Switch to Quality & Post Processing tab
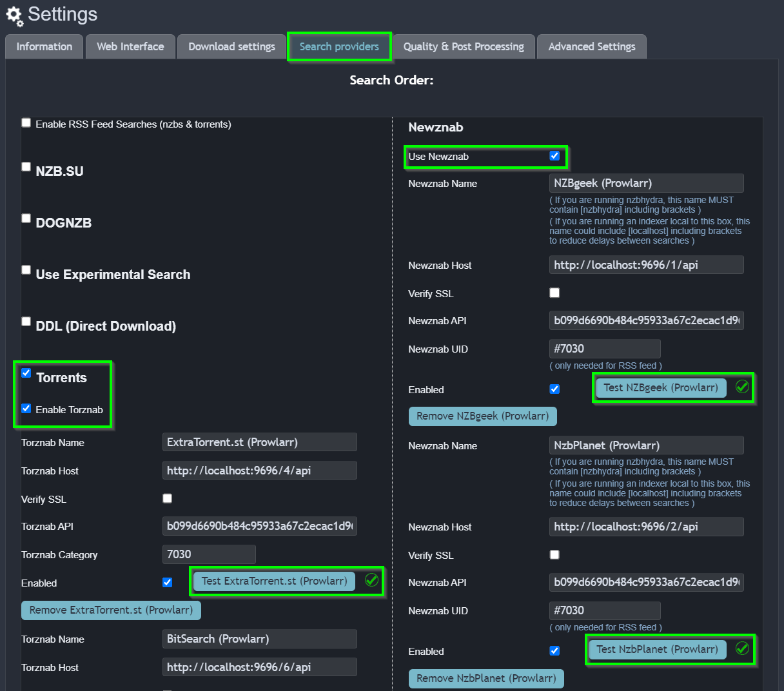784x691 pixels. [x=464, y=46]
